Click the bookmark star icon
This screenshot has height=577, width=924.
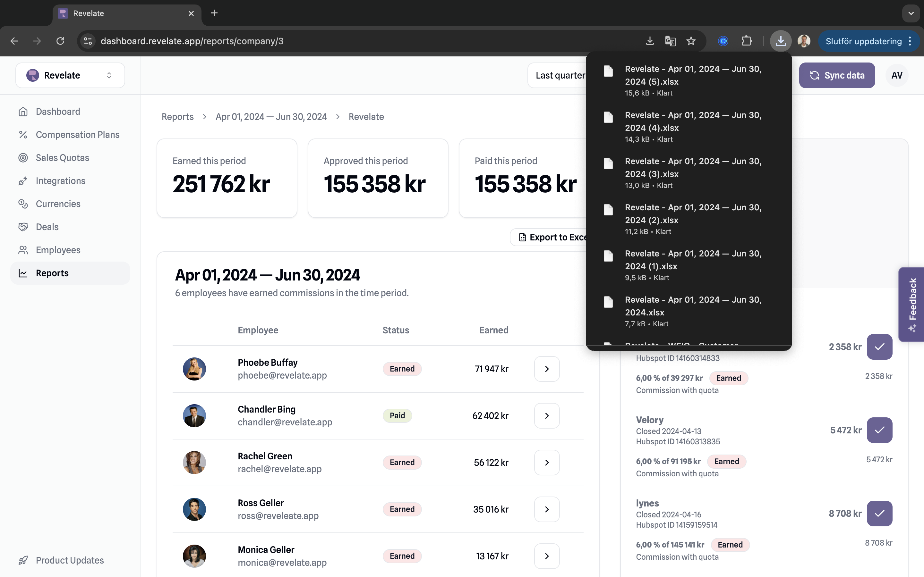click(691, 41)
